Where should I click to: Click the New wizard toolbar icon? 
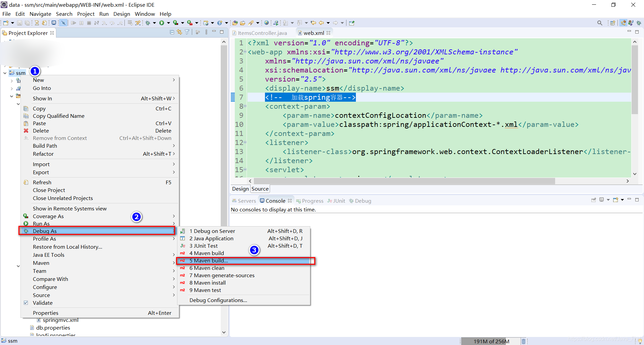(6, 23)
